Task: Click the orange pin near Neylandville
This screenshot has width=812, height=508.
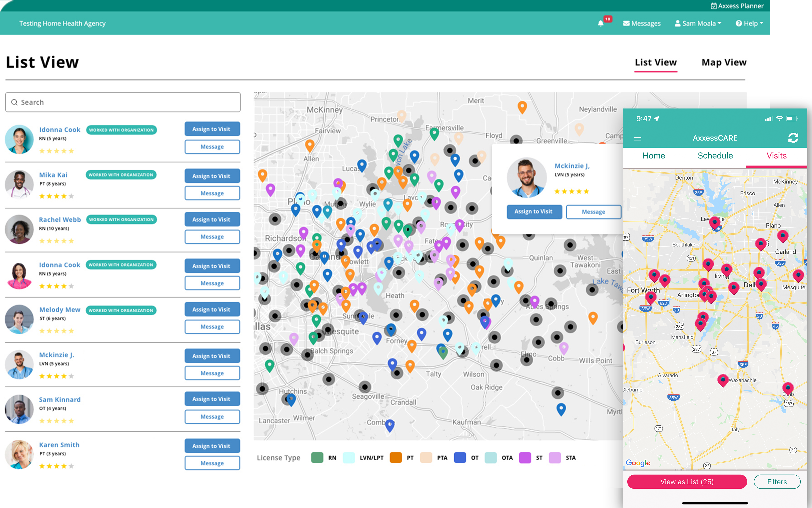Action: coord(522,108)
